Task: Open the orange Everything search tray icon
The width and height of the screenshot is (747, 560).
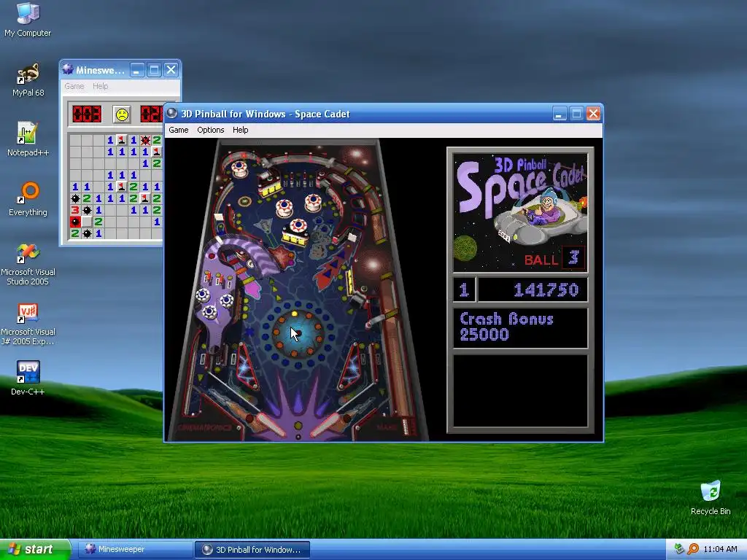Action: pyautogui.click(x=693, y=549)
